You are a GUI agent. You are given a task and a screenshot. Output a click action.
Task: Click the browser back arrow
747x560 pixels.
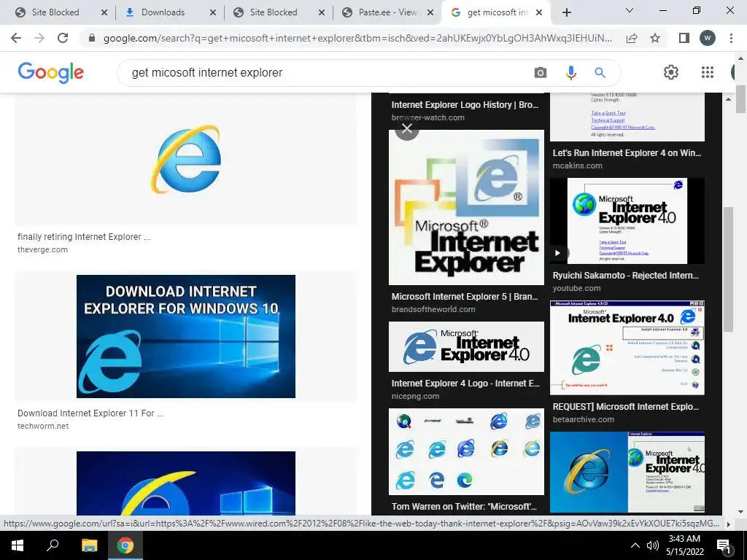point(16,38)
